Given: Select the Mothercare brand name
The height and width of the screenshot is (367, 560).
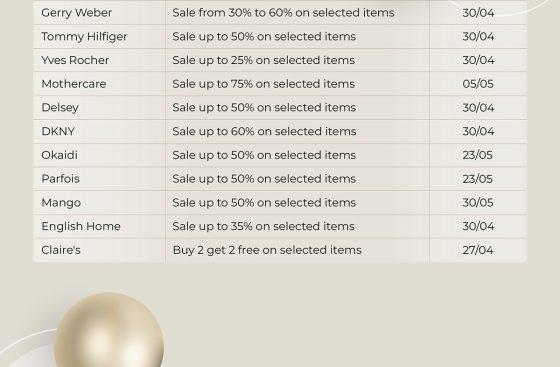Looking at the screenshot, I should tap(74, 84).
